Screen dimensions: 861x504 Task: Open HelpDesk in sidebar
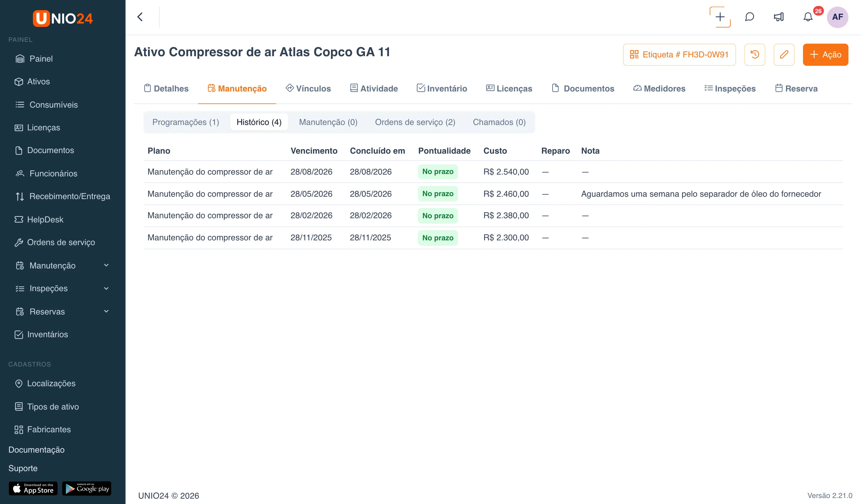39,220
